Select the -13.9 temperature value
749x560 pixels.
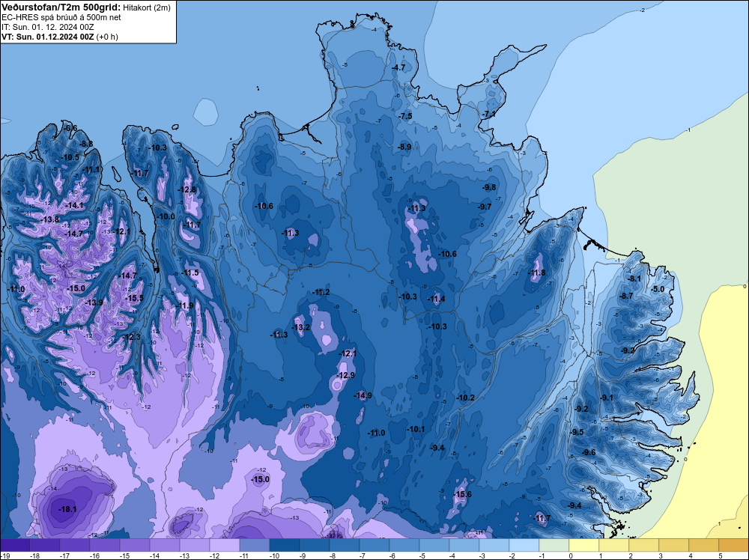tap(94, 302)
